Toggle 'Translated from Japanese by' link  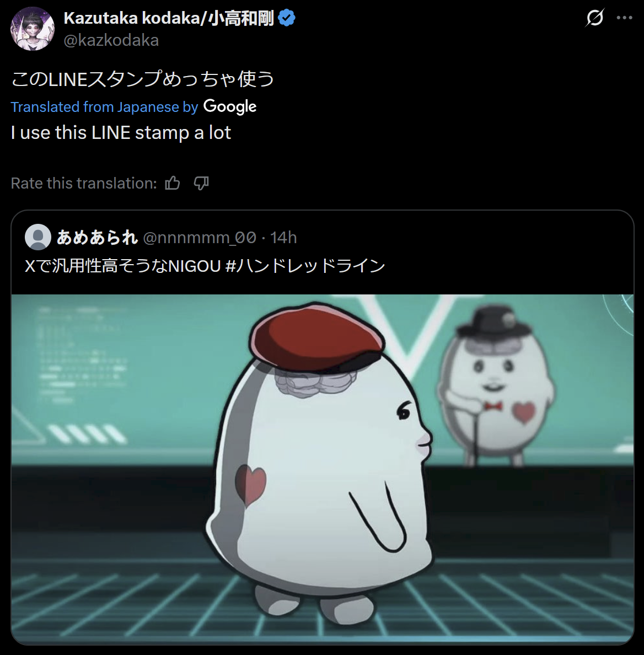pyautogui.click(x=104, y=107)
